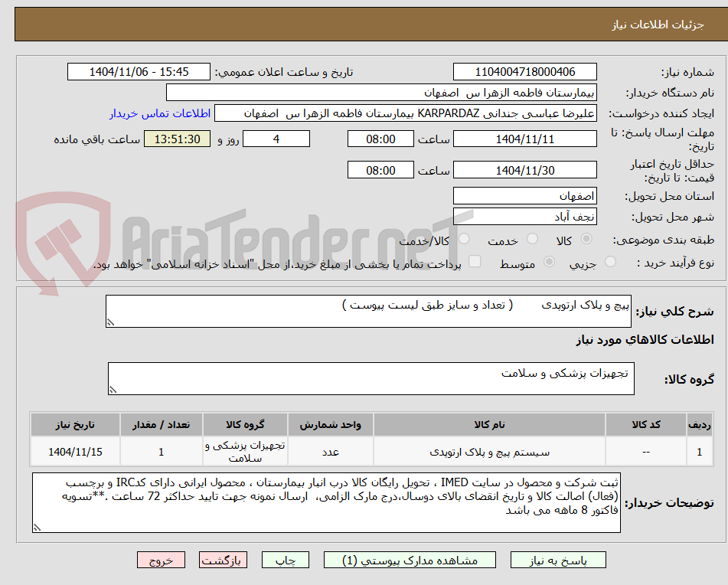Click the delivery province field 'اصفهان'
The image size is (728, 585).
click(x=524, y=196)
